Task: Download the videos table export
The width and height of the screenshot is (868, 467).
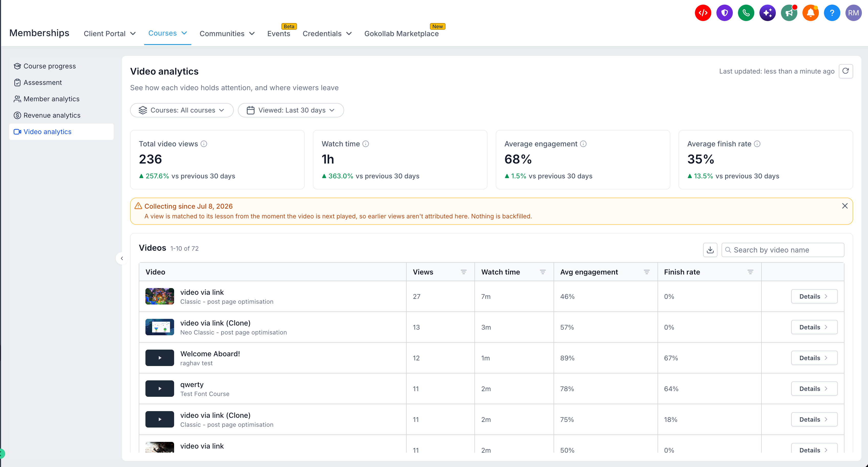Action: coord(710,250)
